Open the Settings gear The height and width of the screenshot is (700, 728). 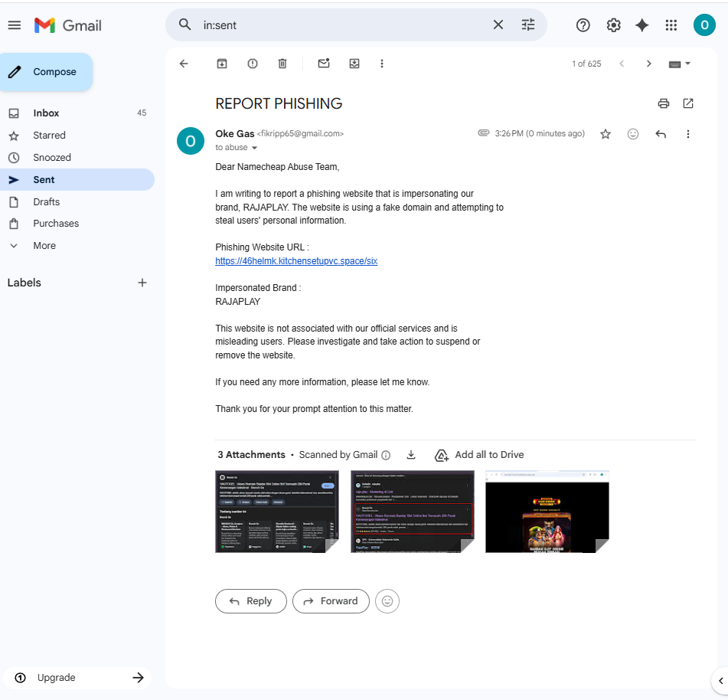point(613,25)
